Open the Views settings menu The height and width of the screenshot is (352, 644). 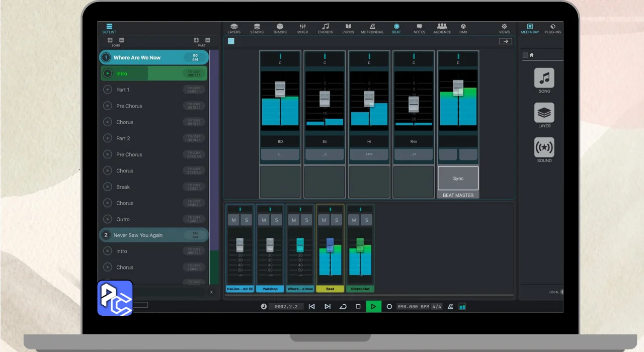click(x=504, y=28)
